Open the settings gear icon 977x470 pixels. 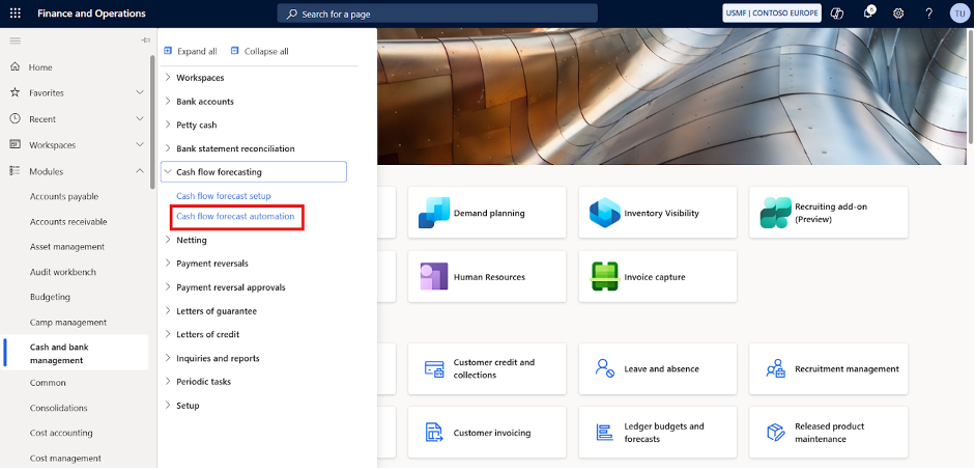click(898, 14)
